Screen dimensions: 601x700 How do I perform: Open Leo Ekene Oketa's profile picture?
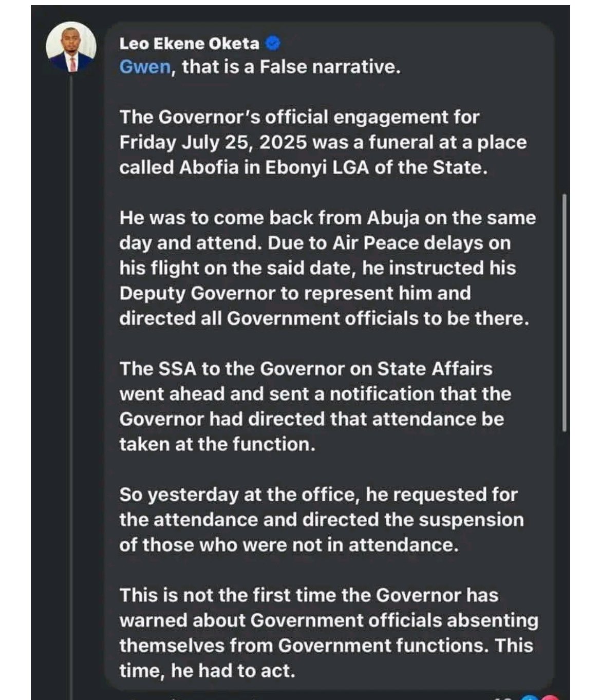71,47
